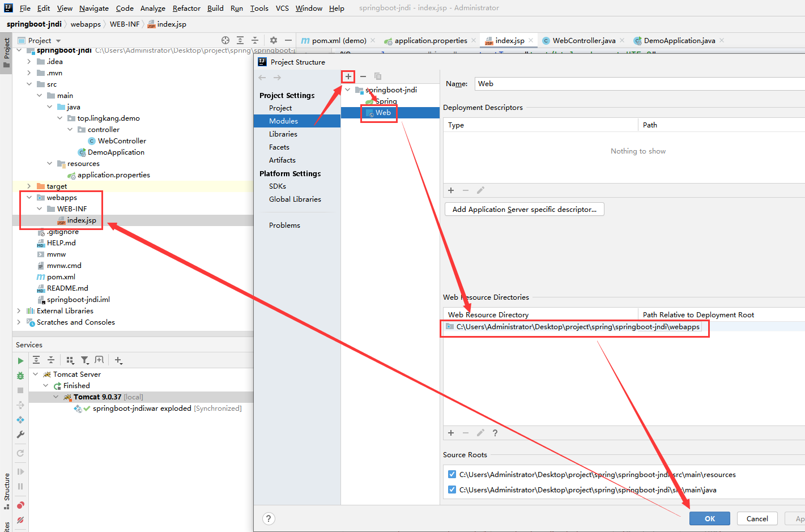Navigate back in Project Structure dialog
Viewport: 805px width, 532px height.
point(262,78)
